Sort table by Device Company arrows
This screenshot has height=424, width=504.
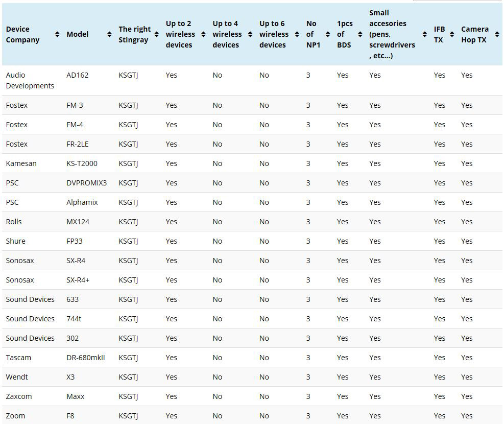(57, 34)
